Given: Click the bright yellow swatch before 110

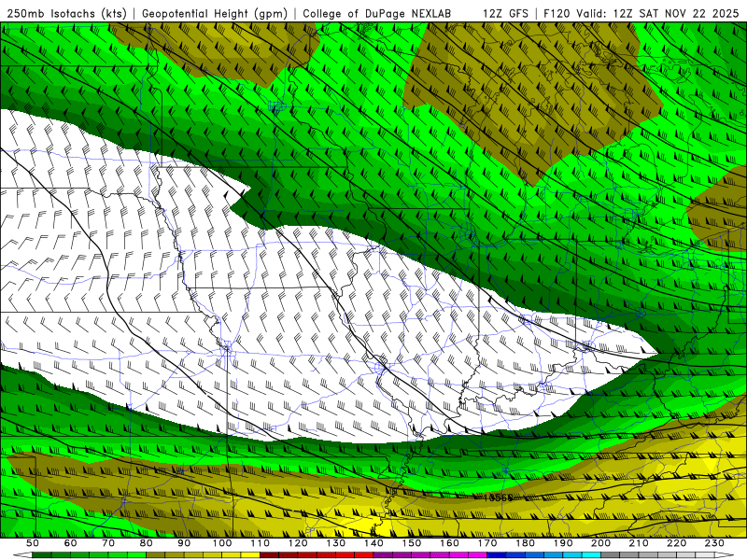Looking at the screenshot, I should pyautogui.click(x=250, y=555).
